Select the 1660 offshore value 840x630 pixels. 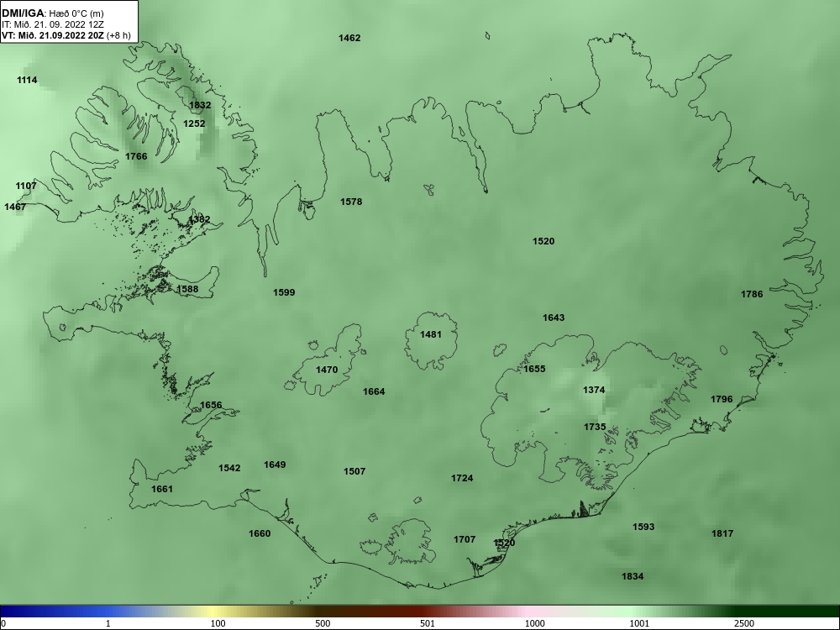260,534
